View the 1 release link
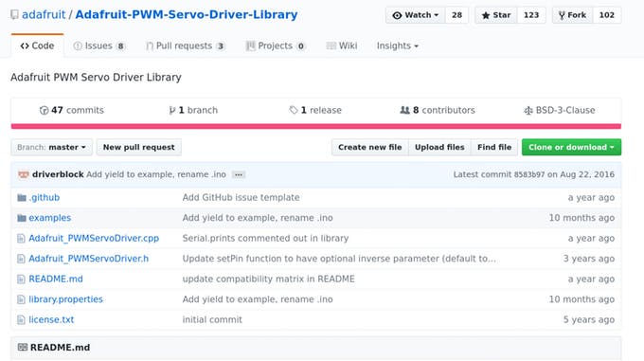 click(x=315, y=110)
